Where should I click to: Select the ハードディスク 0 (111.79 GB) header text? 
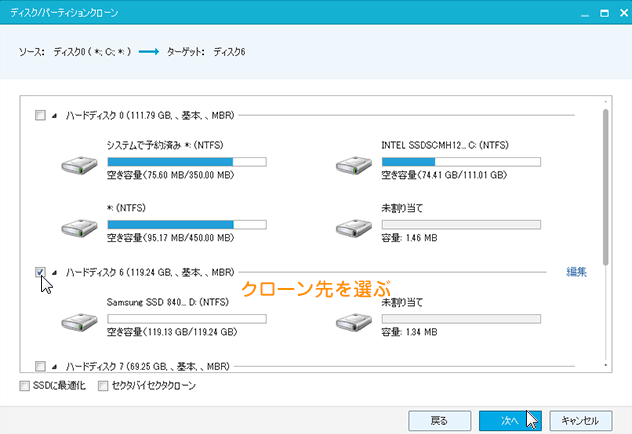coord(150,116)
